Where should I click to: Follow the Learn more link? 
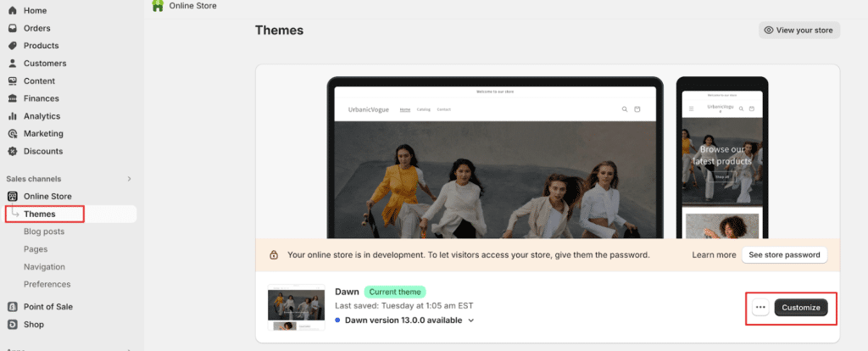(x=714, y=254)
